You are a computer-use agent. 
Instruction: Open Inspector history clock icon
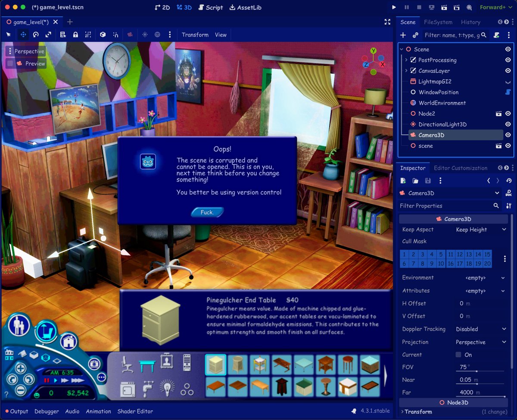[x=509, y=181]
